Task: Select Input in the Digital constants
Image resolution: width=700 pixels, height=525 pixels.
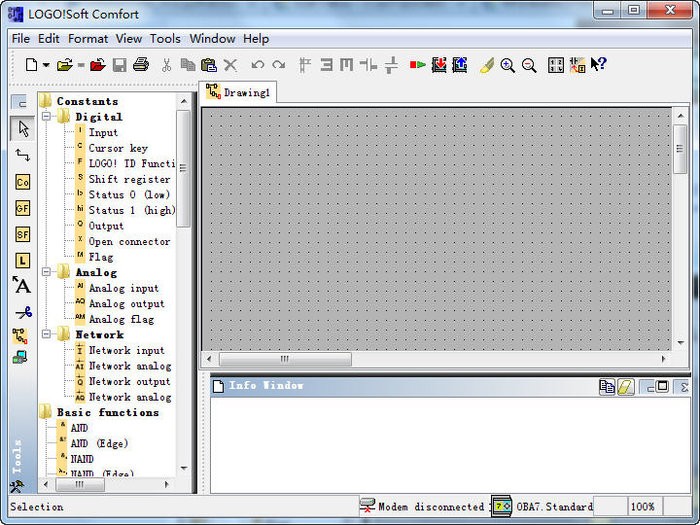Action: (x=103, y=133)
